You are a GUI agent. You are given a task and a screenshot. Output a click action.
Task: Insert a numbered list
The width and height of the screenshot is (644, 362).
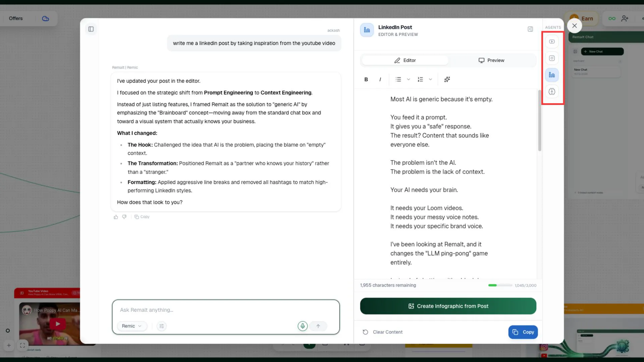(420, 79)
